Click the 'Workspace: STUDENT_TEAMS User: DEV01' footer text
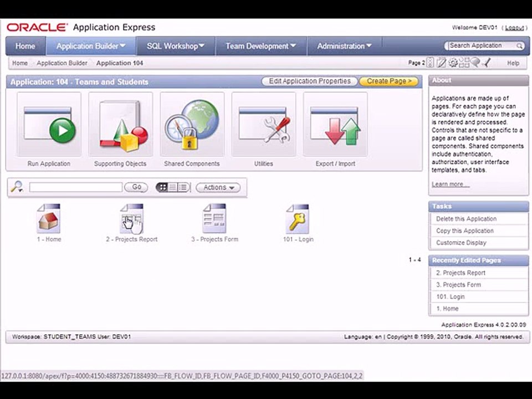Viewport: 532px width, 399px height. click(x=71, y=337)
